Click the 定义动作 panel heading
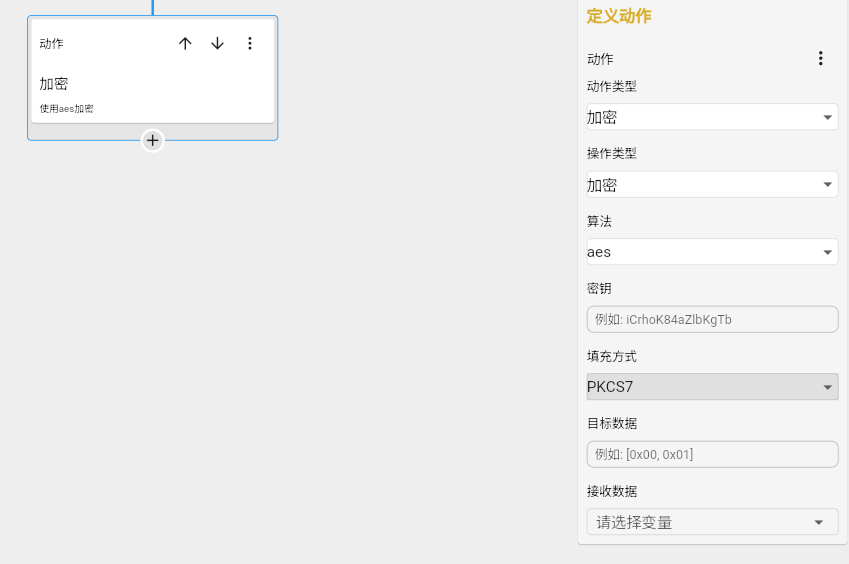This screenshot has width=849, height=564. pos(618,16)
